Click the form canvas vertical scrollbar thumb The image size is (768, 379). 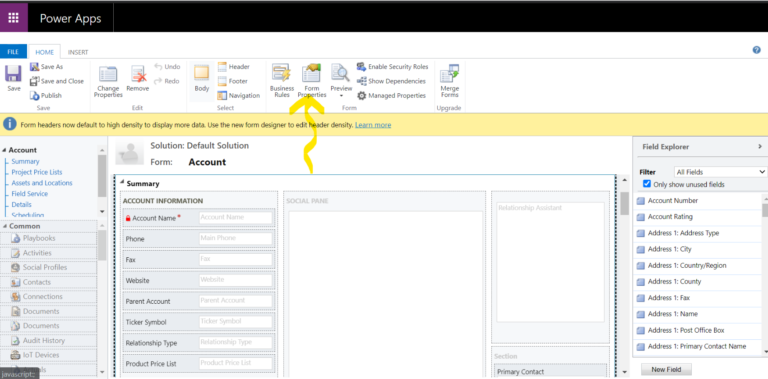click(624, 203)
